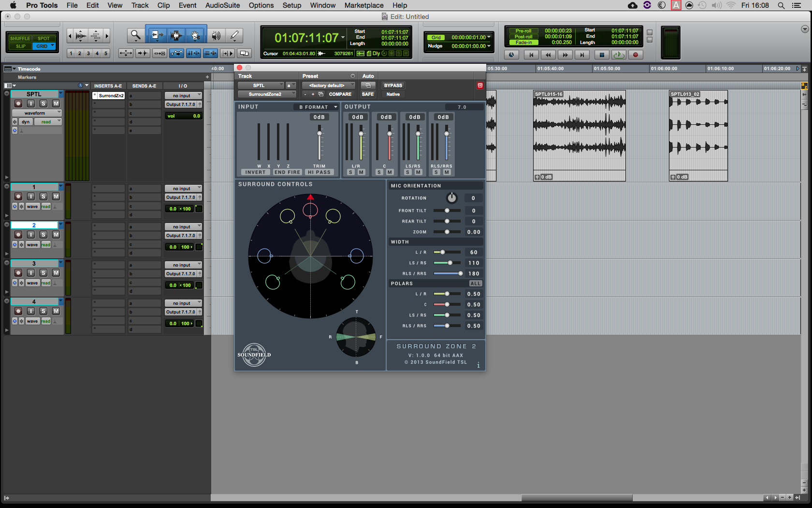
Task: Click the SoundField logo in plugin
Action: click(254, 355)
